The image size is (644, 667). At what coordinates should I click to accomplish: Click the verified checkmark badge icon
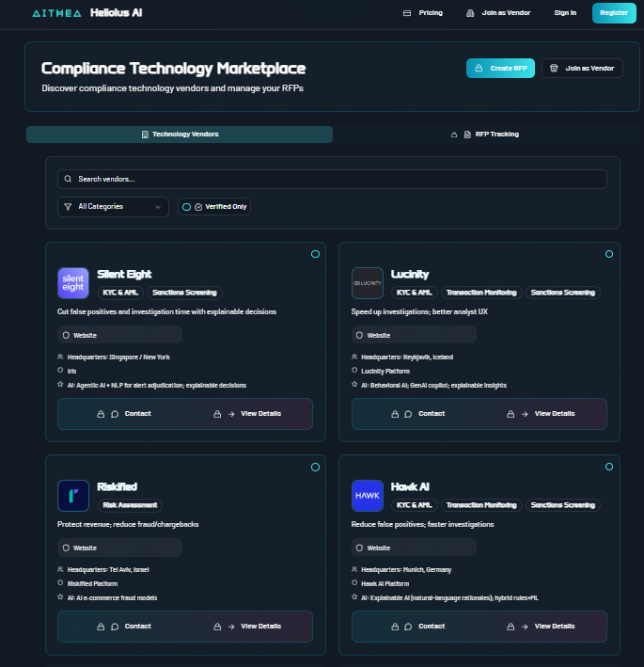click(x=198, y=207)
